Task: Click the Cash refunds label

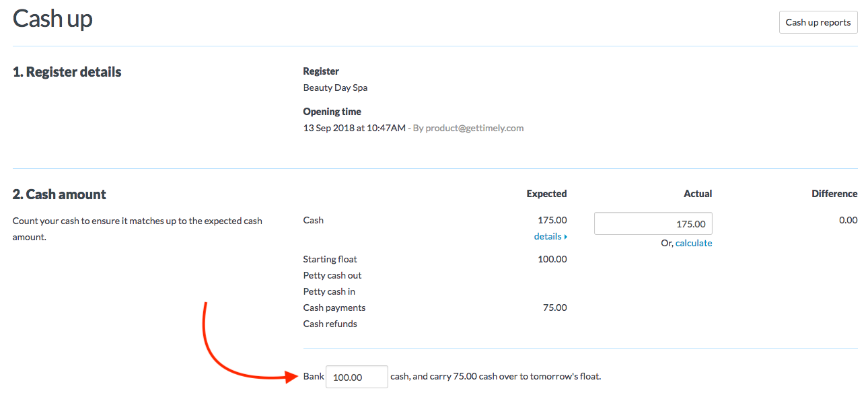Action: pyautogui.click(x=330, y=324)
